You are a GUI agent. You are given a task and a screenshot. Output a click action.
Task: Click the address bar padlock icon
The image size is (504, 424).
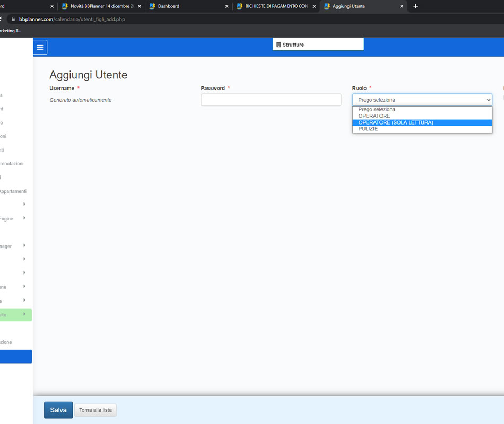click(14, 19)
